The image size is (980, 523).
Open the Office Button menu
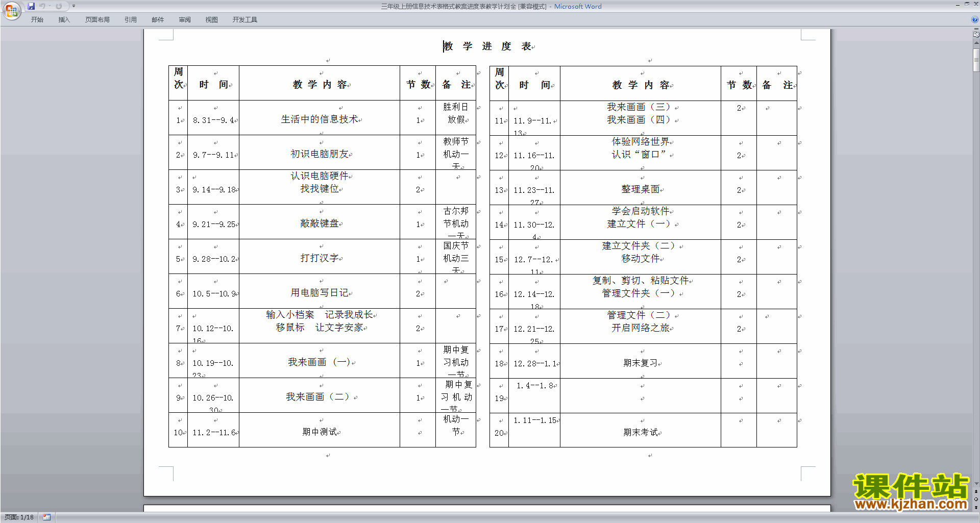[x=11, y=11]
